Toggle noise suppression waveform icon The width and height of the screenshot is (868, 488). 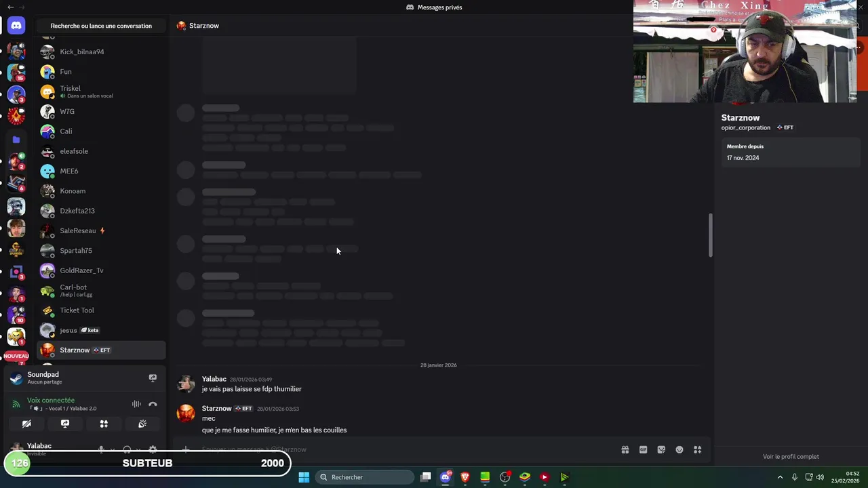click(136, 404)
